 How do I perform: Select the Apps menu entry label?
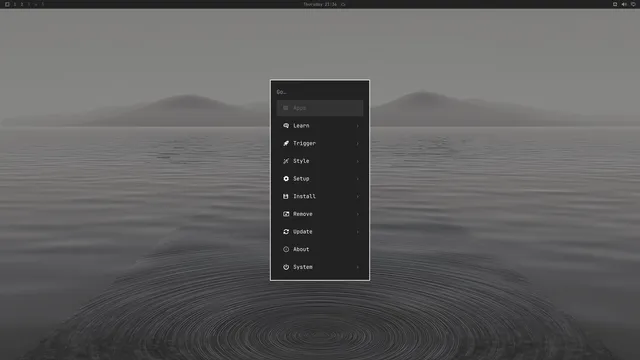[299, 108]
